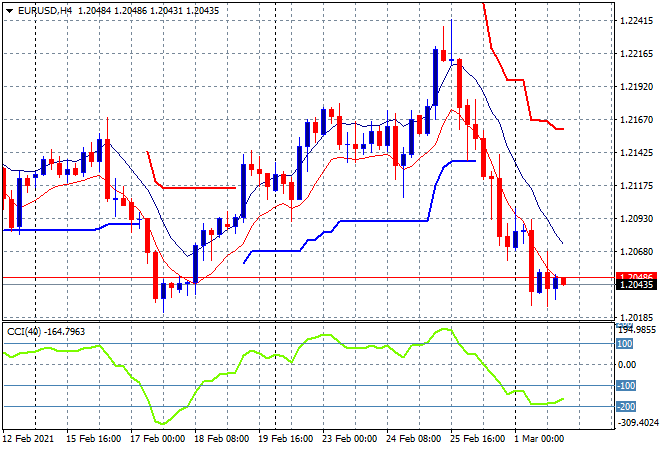Click price axis label 1.21920
This screenshot has height=450, width=660.
tap(636, 86)
